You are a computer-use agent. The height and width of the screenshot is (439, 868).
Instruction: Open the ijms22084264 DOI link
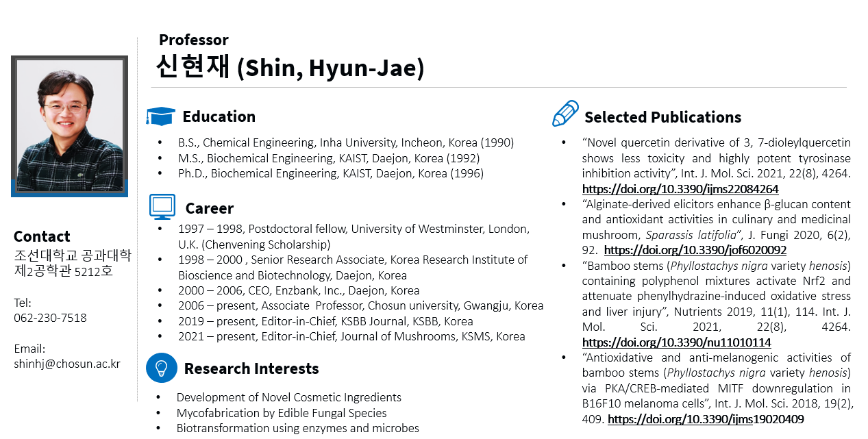pyautogui.click(x=680, y=189)
